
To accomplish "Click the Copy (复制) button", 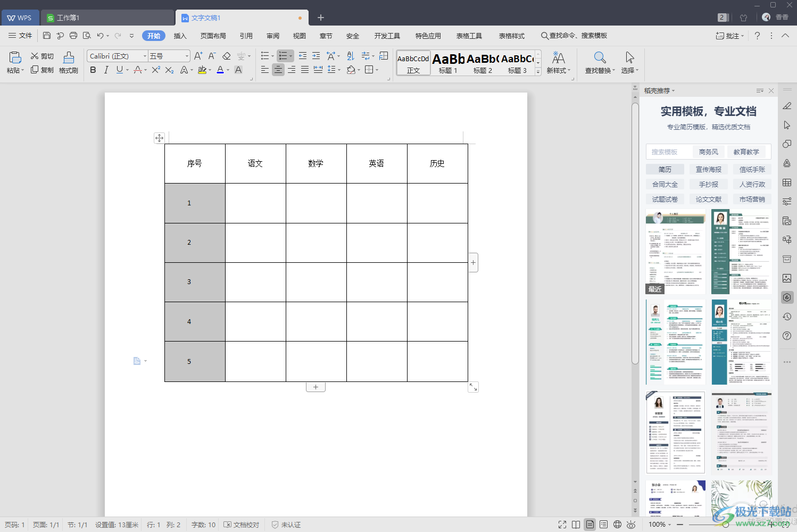I will [42, 70].
